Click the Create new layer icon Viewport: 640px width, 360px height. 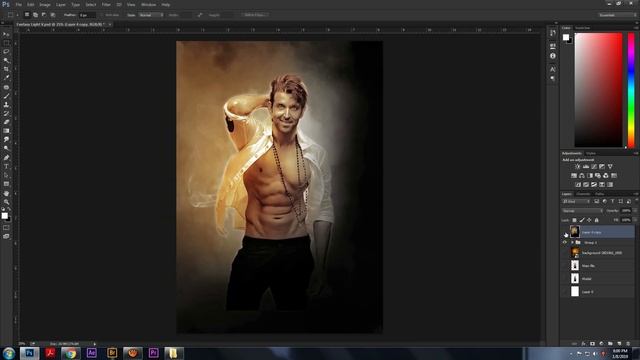pos(619,344)
